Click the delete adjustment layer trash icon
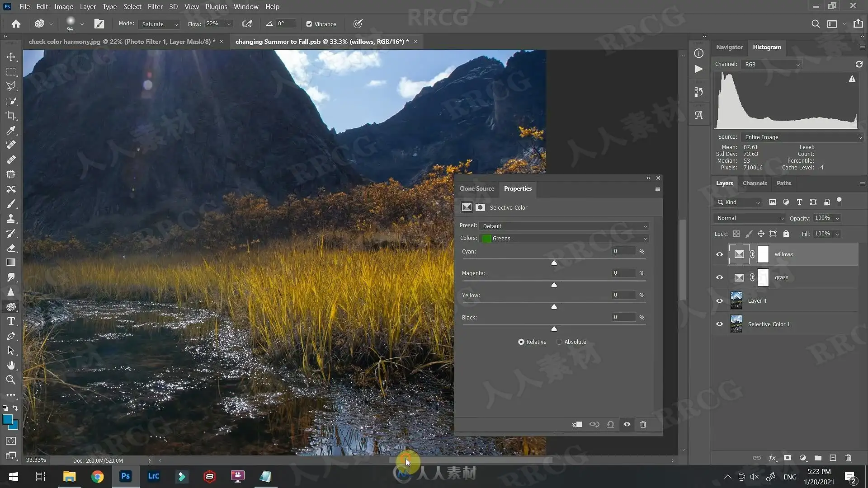Image resolution: width=868 pixels, height=488 pixels. 643,424
